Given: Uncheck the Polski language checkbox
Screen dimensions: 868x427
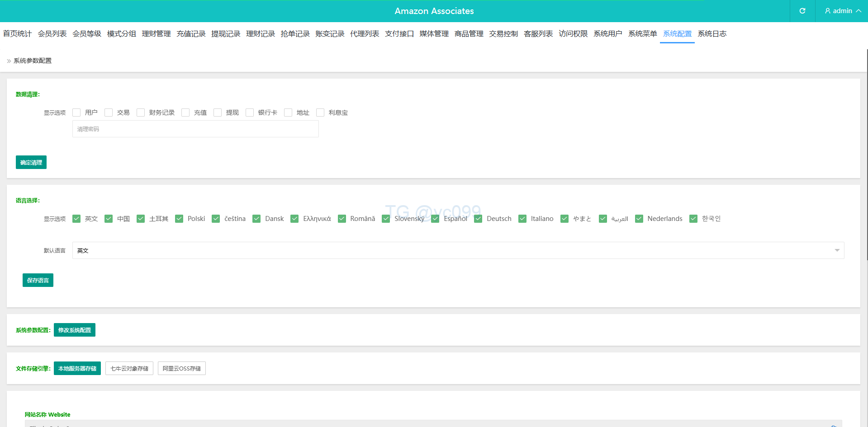Looking at the screenshot, I should click(179, 219).
